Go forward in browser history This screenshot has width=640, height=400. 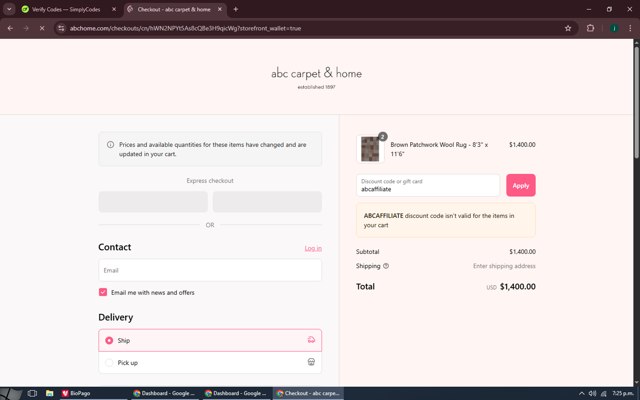click(x=26, y=28)
